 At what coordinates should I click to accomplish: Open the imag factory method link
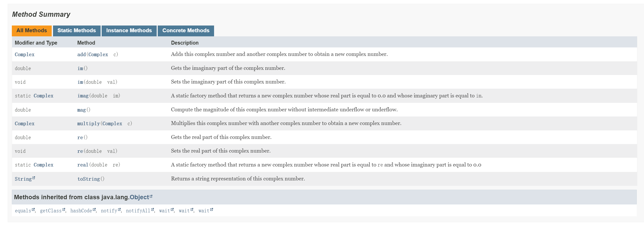click(83, 96)
